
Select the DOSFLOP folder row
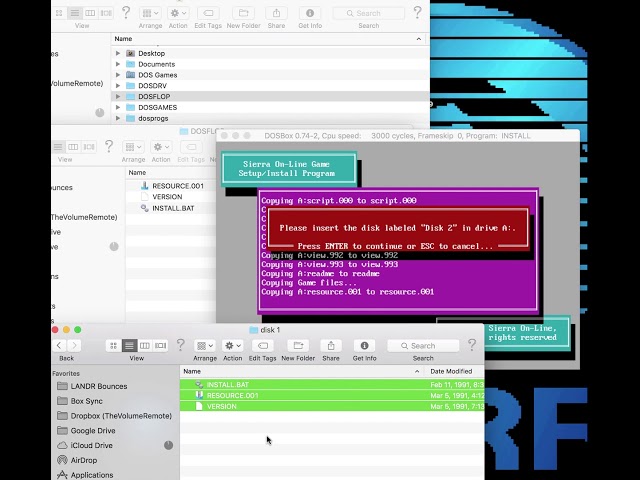270,96
